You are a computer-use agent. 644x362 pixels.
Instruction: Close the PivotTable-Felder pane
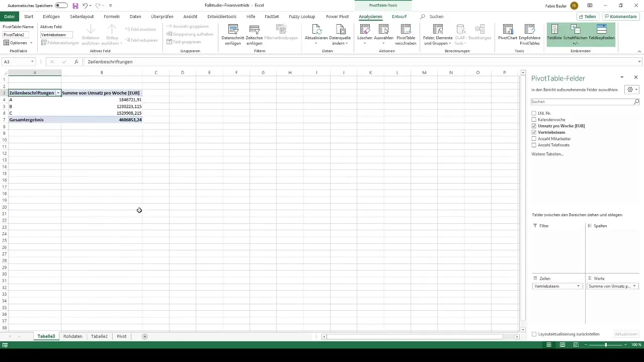636,77
